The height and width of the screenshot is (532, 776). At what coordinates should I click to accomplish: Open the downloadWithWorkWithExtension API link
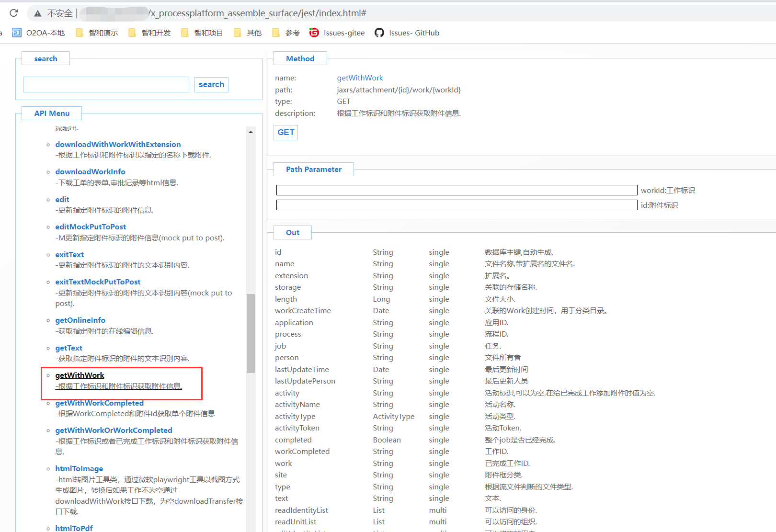(x=118, y=144)
